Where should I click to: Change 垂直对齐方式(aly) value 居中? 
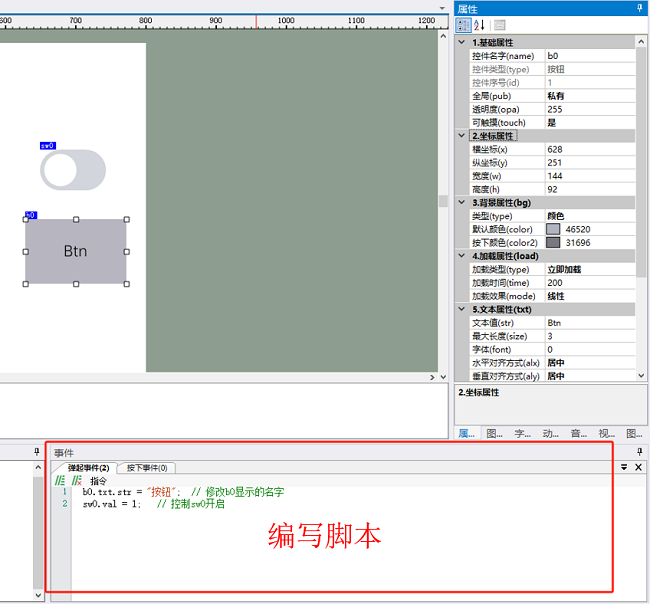590,376
